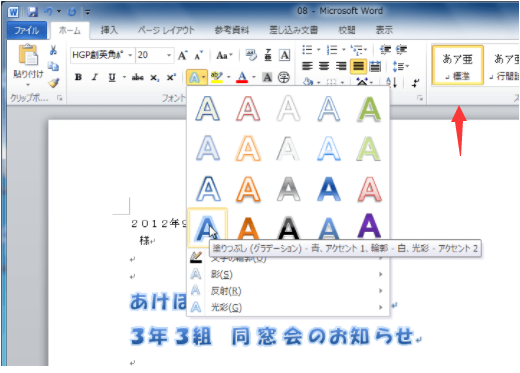Select the orange outlined A text effect thumbnail
Viewport: 520px width, 373px height.
point(248,189)
